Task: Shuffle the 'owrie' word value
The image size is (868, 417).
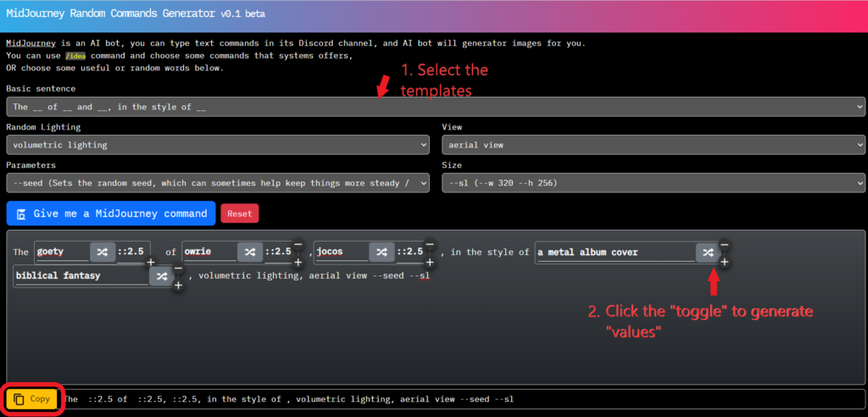Action: point(250,252)
